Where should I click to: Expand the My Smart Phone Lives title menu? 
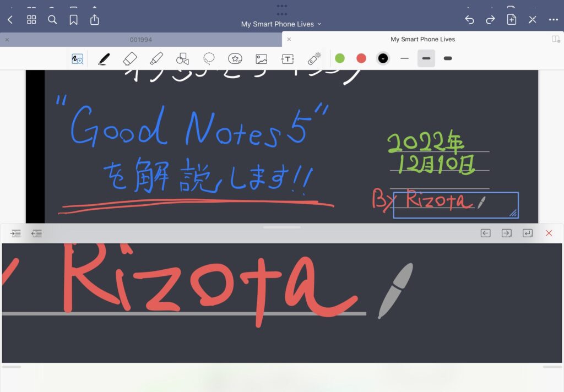point(281,24)
